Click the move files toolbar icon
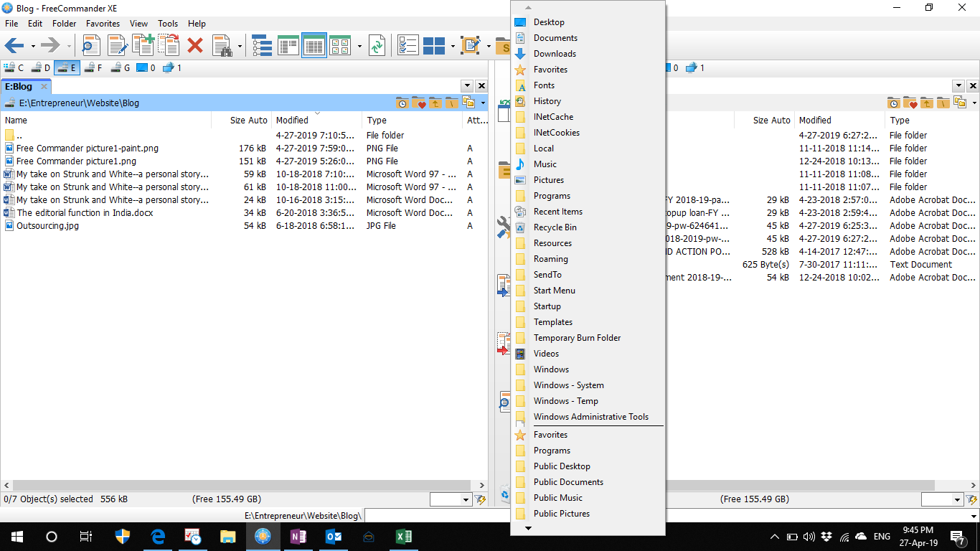 click(x=169, y=46)
